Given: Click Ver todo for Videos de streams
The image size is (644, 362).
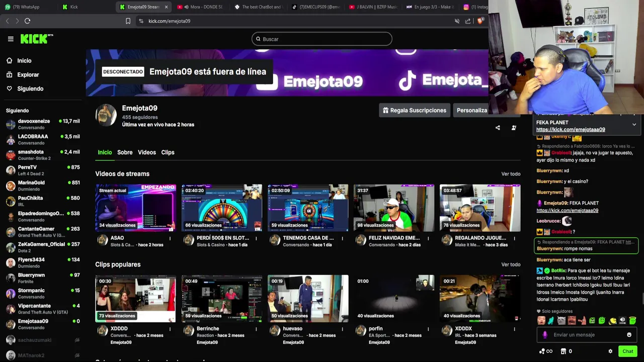Looking at the screenshot, I should (511, 174).
